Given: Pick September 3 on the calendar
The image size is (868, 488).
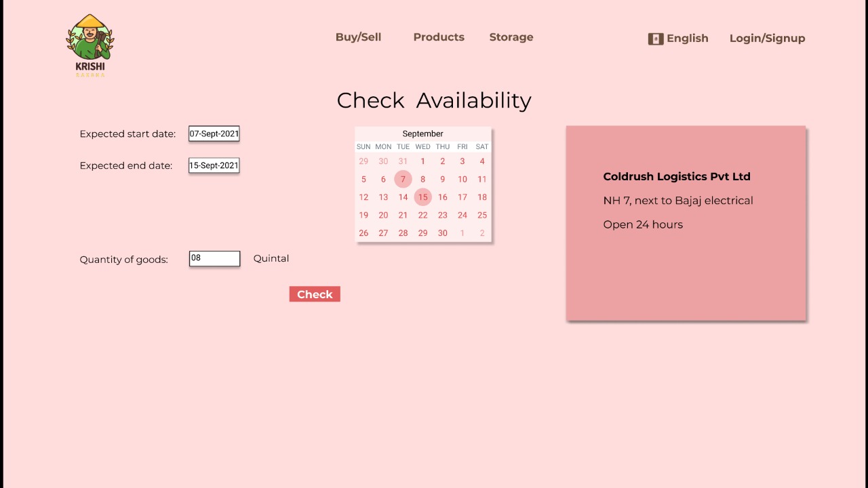Looking at the screenshot, I should point(462,161).
